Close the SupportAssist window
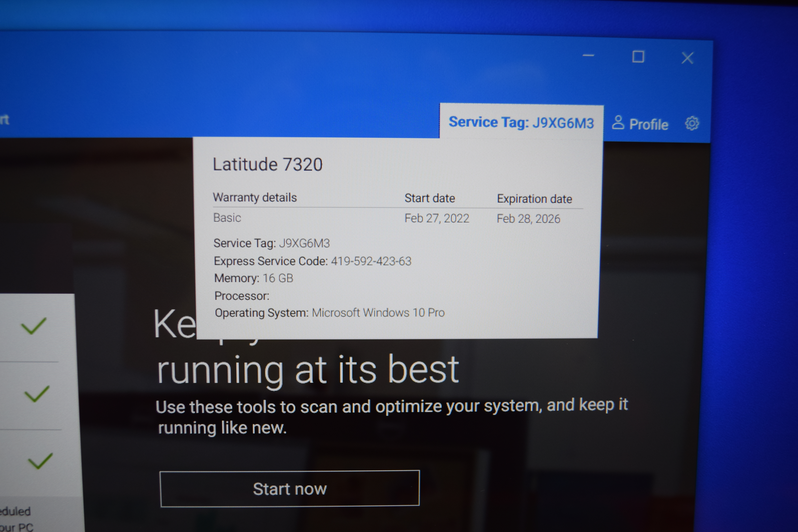 click(x=688, y=58)
